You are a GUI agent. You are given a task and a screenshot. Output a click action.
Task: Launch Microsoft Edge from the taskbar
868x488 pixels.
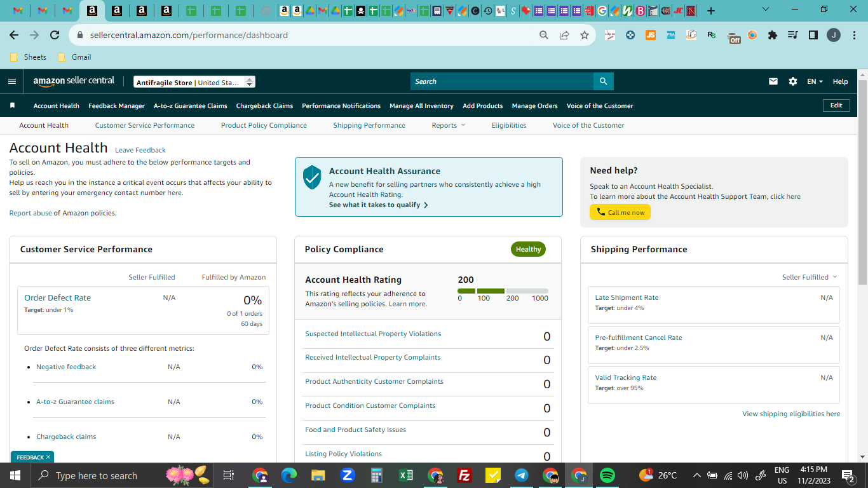tap(289, 475)
